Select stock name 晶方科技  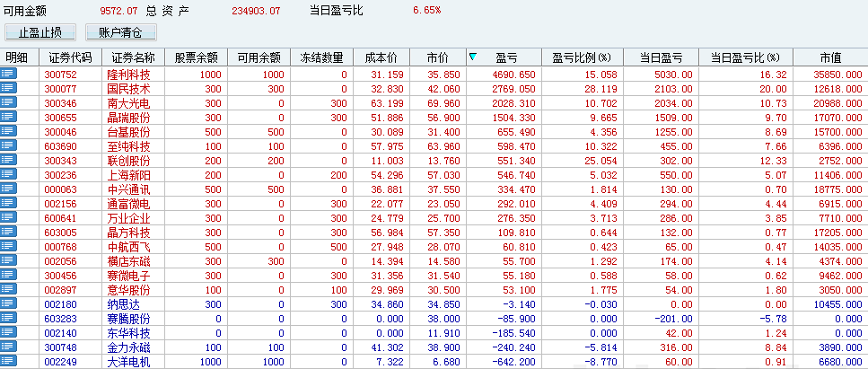[128, 233]
